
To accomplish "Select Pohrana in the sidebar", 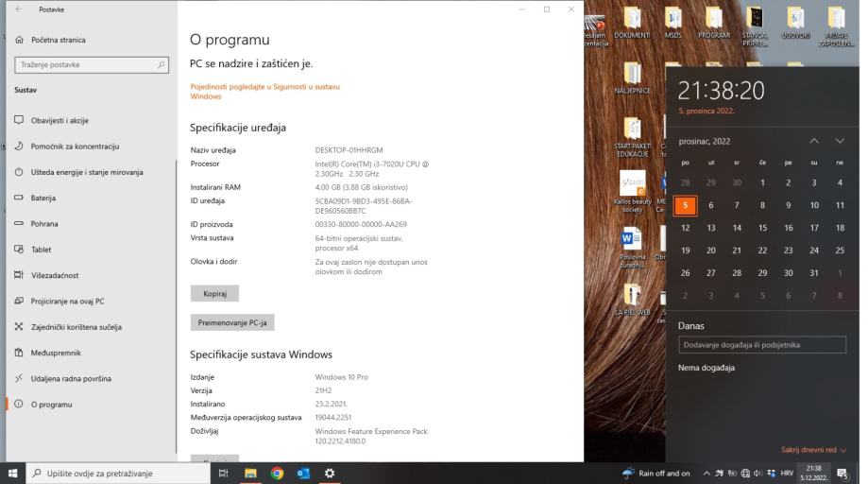I will [44, 224].
